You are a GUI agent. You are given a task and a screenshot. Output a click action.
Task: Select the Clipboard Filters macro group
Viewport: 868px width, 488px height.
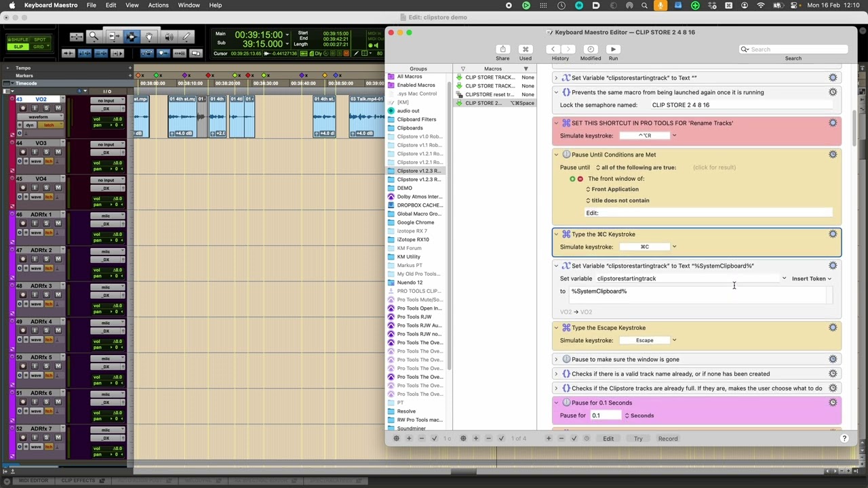click(x=416, y=119)
